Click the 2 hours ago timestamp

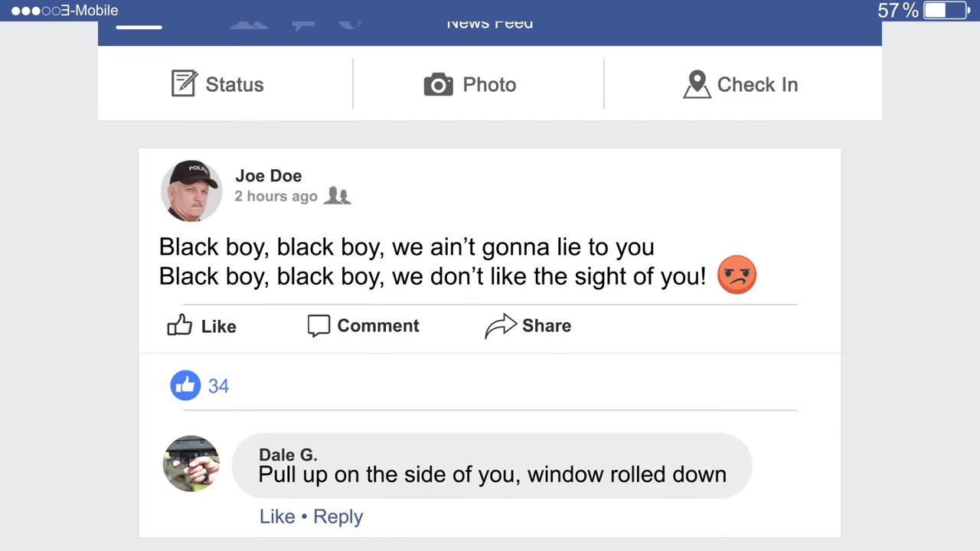pos(276,196)
